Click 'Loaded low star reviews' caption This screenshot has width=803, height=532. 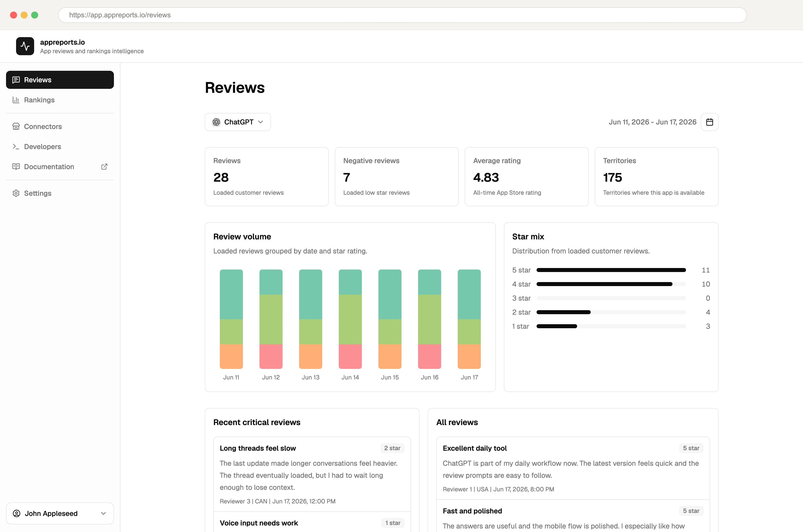376,192
